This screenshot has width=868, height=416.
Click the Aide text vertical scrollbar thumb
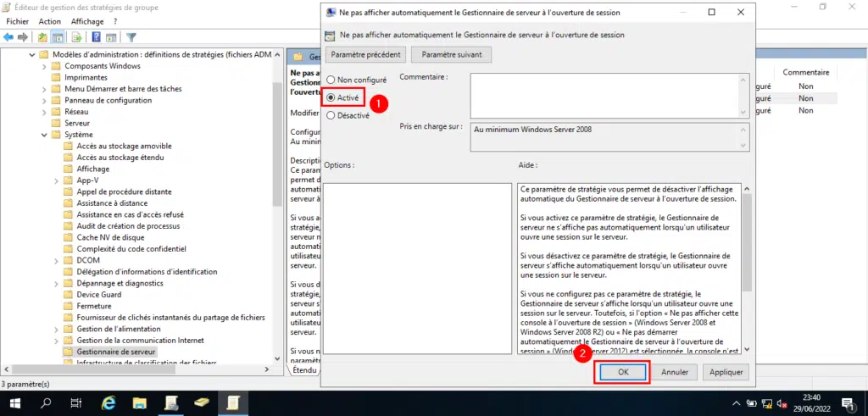pos(746,242)
